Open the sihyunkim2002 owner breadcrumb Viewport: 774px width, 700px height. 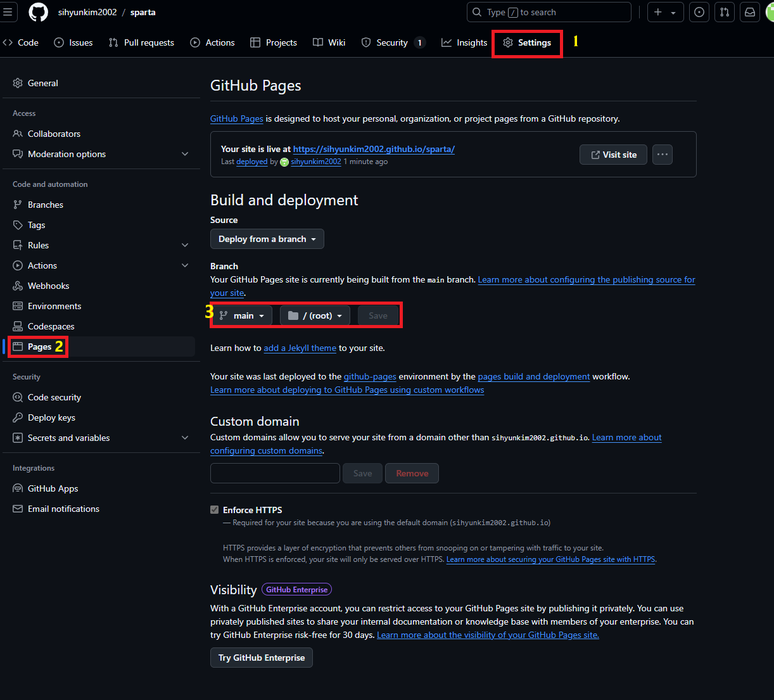click(87, 12)
